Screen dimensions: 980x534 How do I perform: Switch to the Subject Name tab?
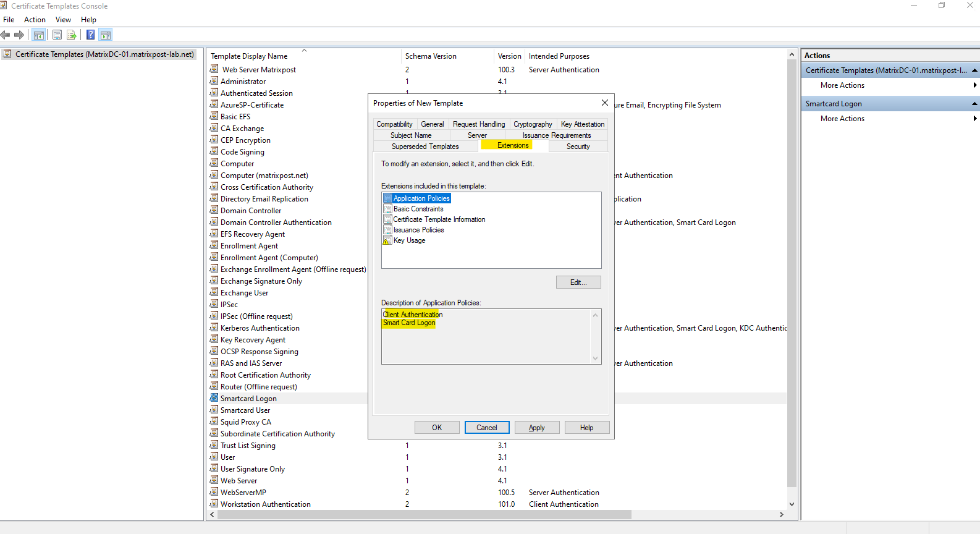tap(411, 135)
